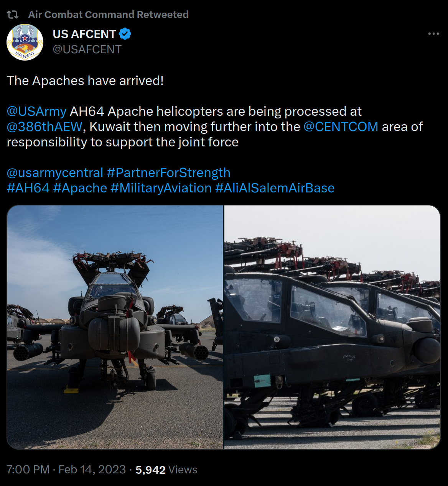Open the side-view Apache cockpits photo
This screenshot has width=448, height=486.
point(332,327)
